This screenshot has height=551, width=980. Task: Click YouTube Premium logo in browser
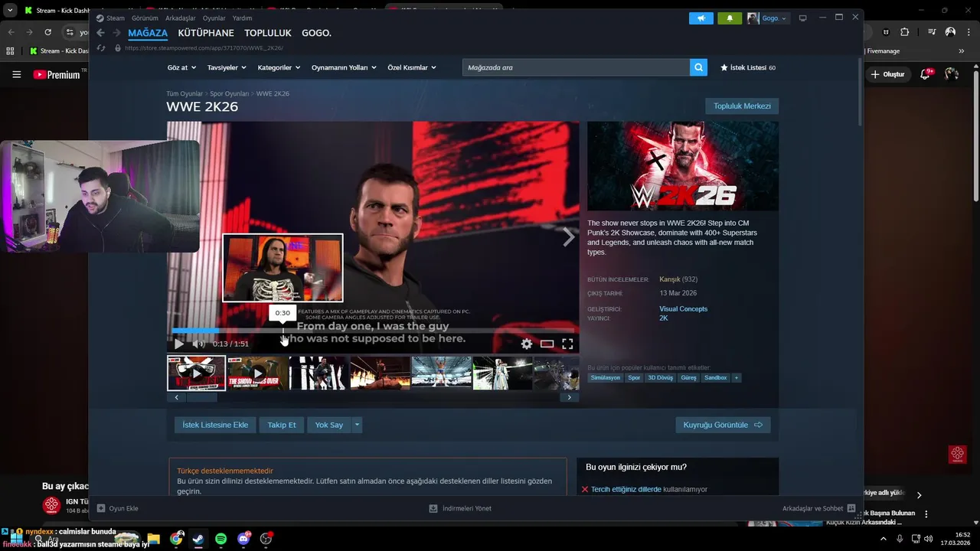coord(57,74)
